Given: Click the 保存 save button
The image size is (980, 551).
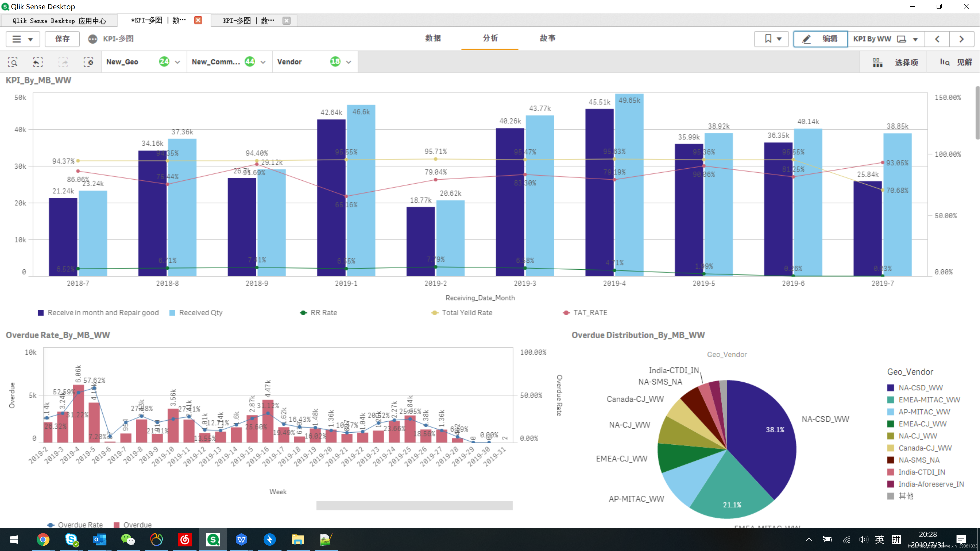Looking at the screenshot, I should pos(62,39).
